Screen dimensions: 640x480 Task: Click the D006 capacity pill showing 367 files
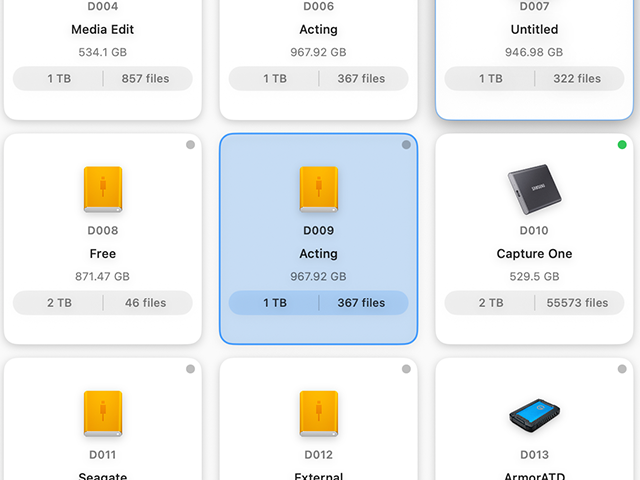(x=318, y=78)
